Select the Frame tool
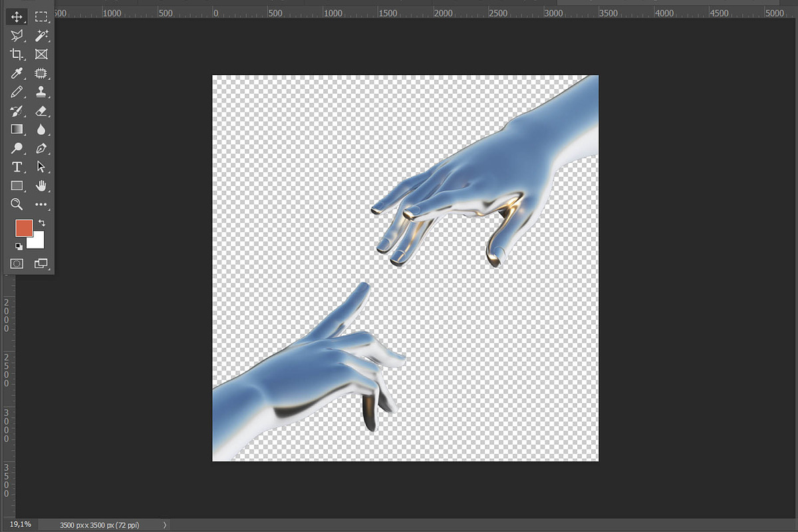The image size is (798, 532). [41, 55]
